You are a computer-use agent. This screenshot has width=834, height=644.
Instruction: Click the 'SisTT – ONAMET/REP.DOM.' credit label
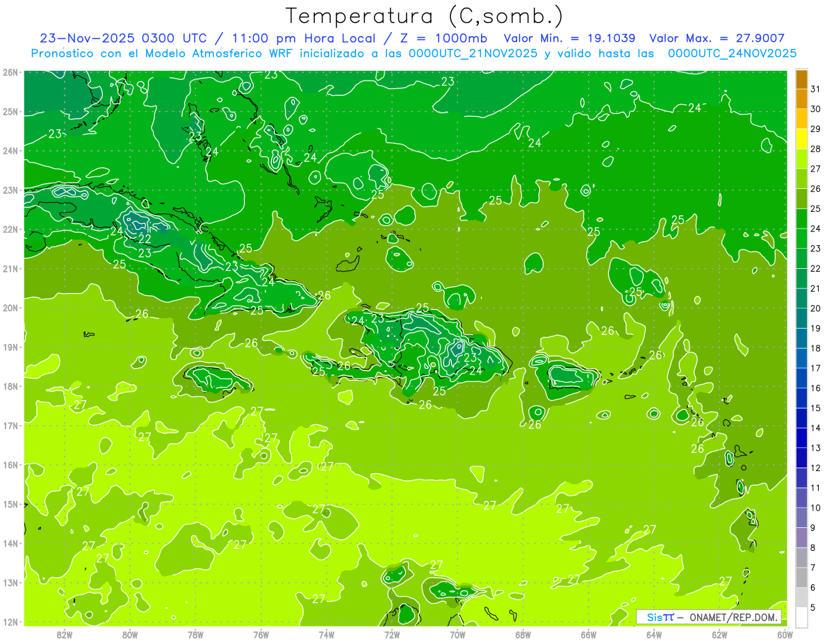[x=709, y=617]
